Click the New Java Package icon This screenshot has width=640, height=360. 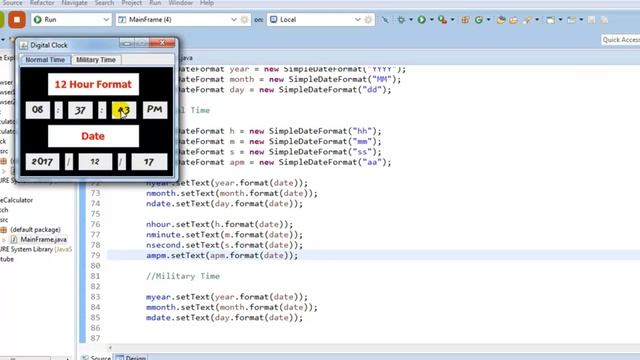(x=465, y=20)
